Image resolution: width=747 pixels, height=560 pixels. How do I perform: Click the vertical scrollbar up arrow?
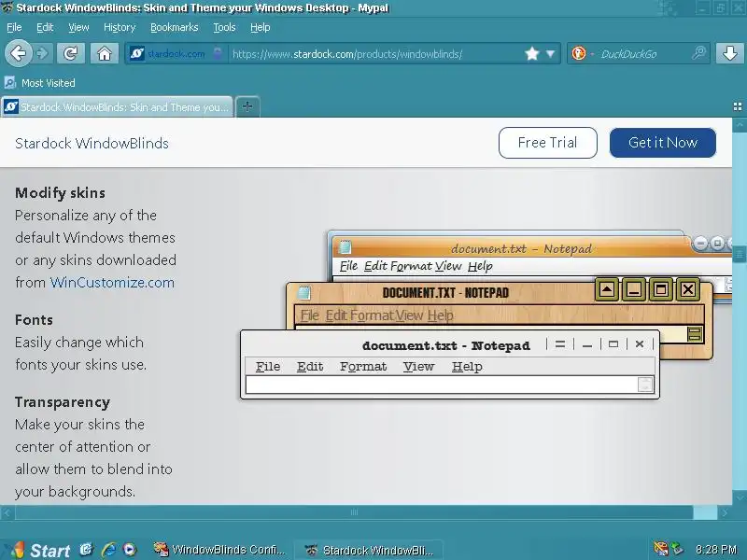pyautogui.click(x=740, y=125)
